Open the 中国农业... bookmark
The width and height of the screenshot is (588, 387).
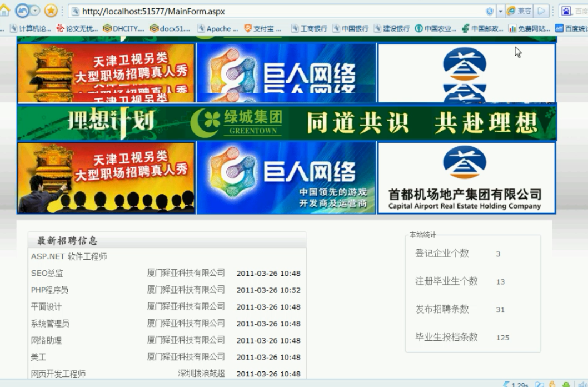coord(436,28)
